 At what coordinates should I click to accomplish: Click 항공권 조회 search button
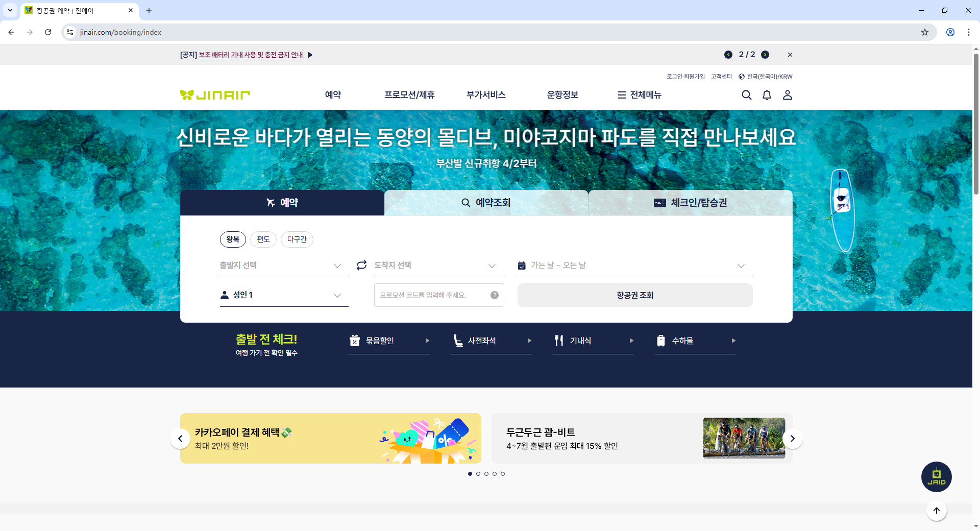pyautogui.click(x=635, y=295)
